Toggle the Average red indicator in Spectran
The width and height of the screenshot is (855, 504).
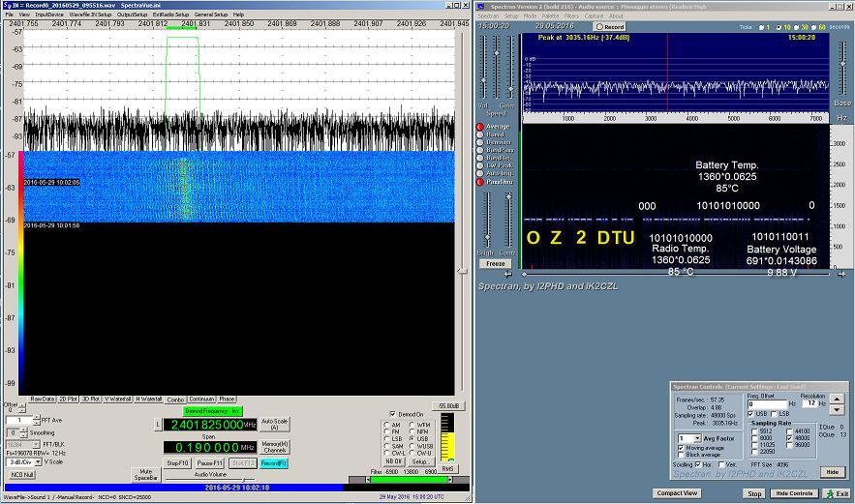click(x=479, y=127)
